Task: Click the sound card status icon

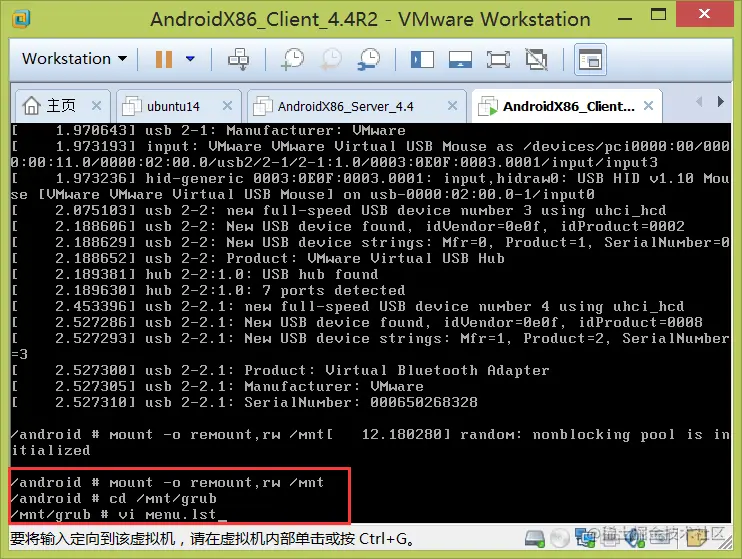Action: pyautogui.click(x=635, y=538)
